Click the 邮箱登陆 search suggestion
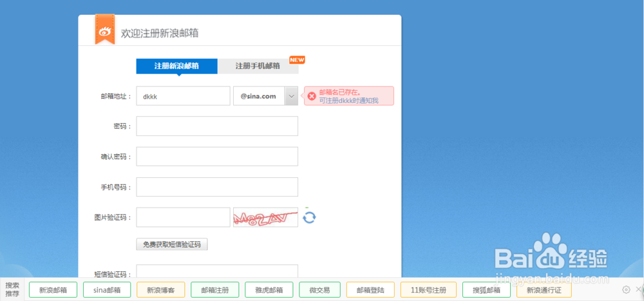The image size is (644, 301). coord(370,290)
